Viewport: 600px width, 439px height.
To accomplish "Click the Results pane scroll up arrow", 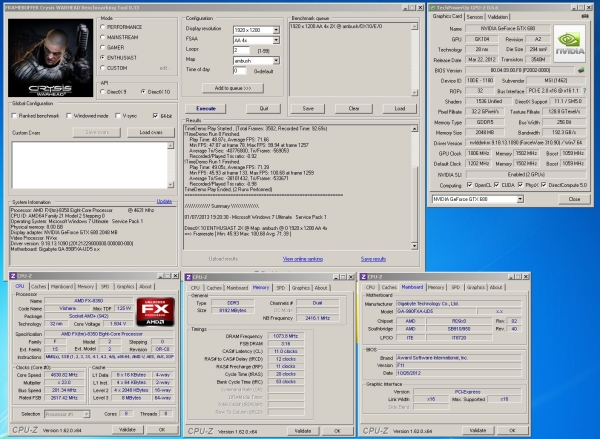I will point(414,129).
